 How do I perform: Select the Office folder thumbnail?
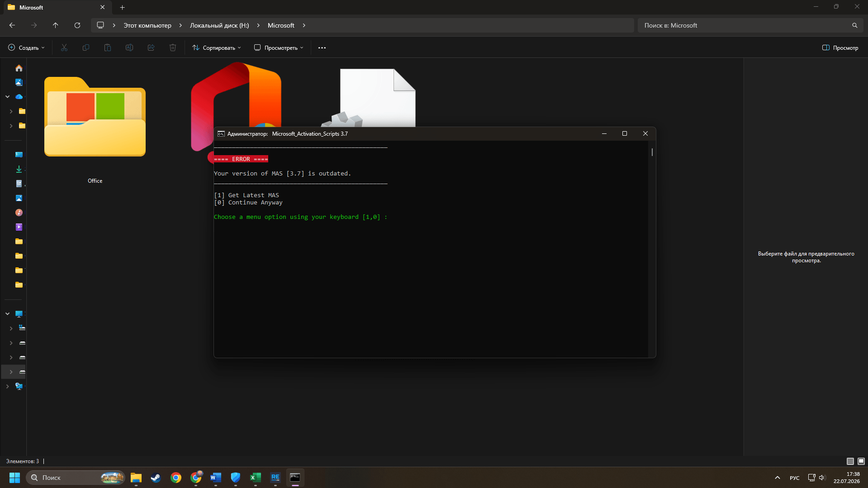(95, 117)
